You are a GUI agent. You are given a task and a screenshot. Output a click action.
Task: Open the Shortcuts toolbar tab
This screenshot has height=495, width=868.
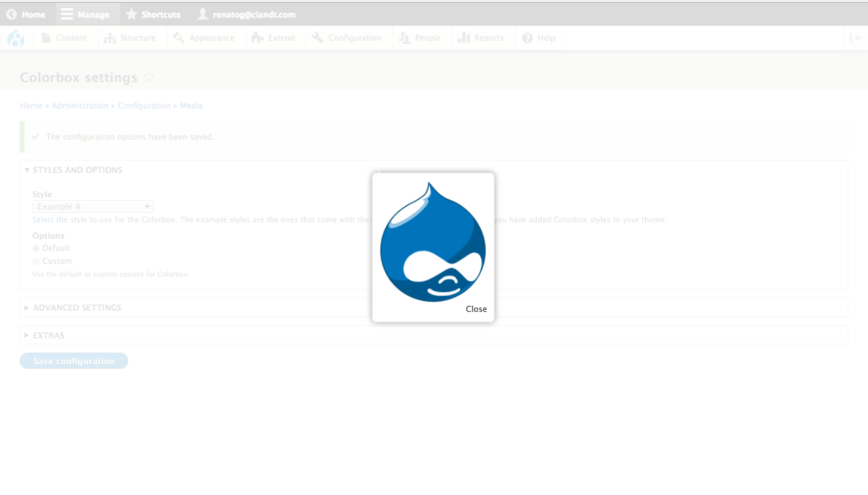153,14
